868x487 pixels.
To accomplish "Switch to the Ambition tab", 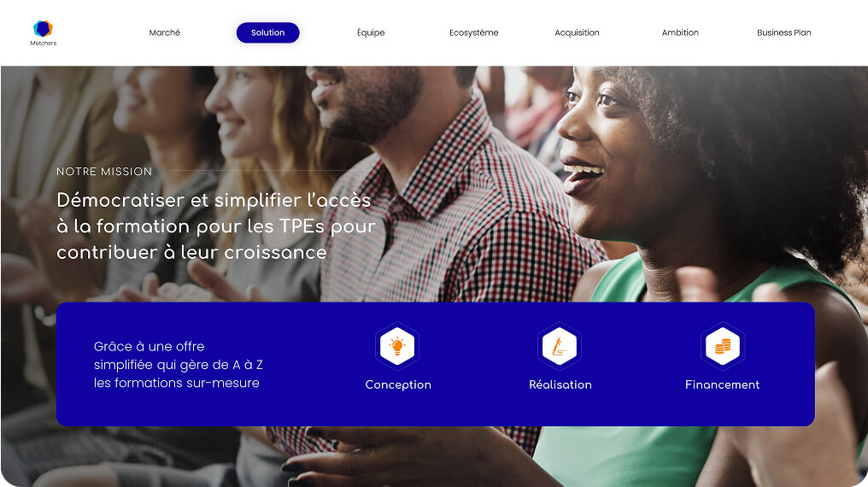I will (680, 32).
